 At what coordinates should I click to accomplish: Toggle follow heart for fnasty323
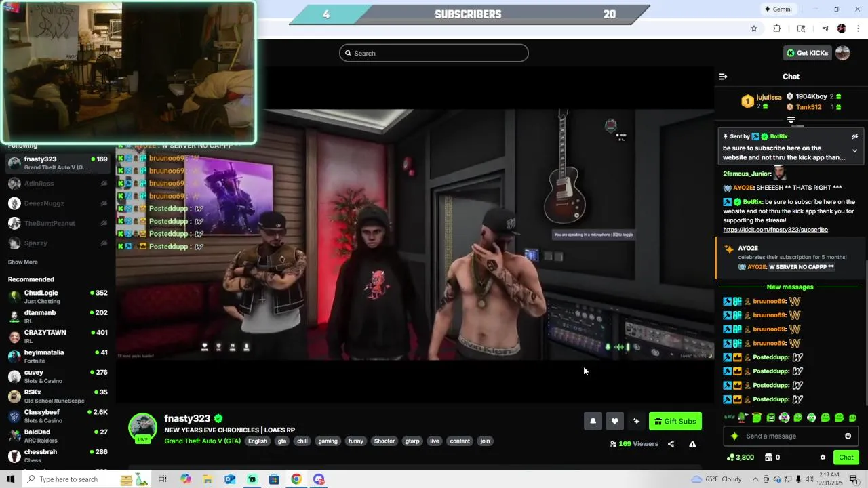(x=614, y=421)
